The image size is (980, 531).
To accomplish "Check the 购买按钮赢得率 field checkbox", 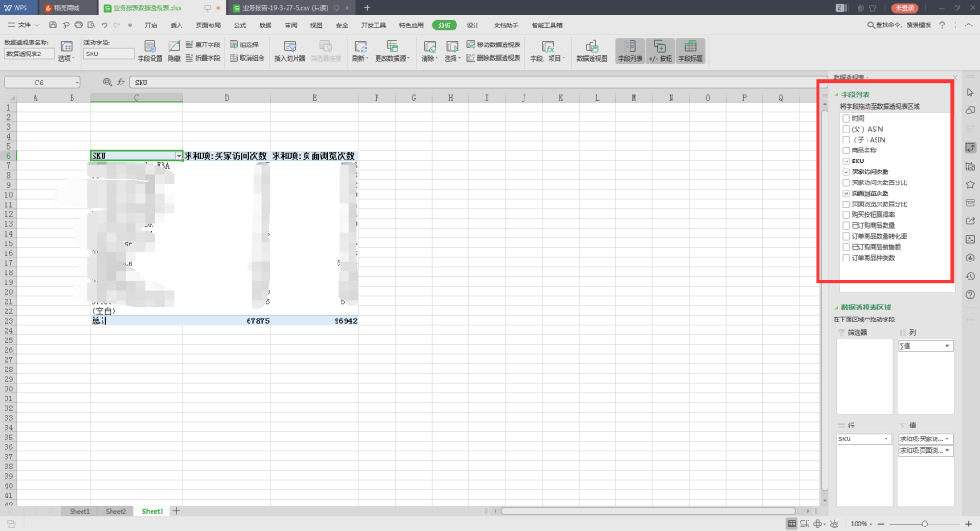I will pos(847,214).
